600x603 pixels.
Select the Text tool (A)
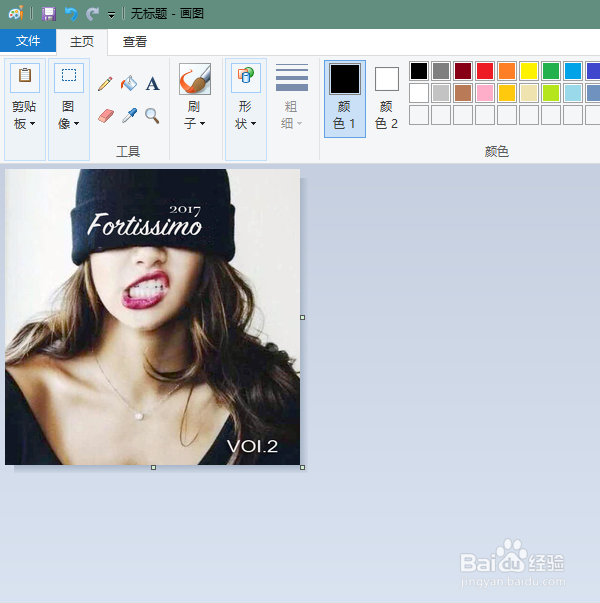pos(152,83)
